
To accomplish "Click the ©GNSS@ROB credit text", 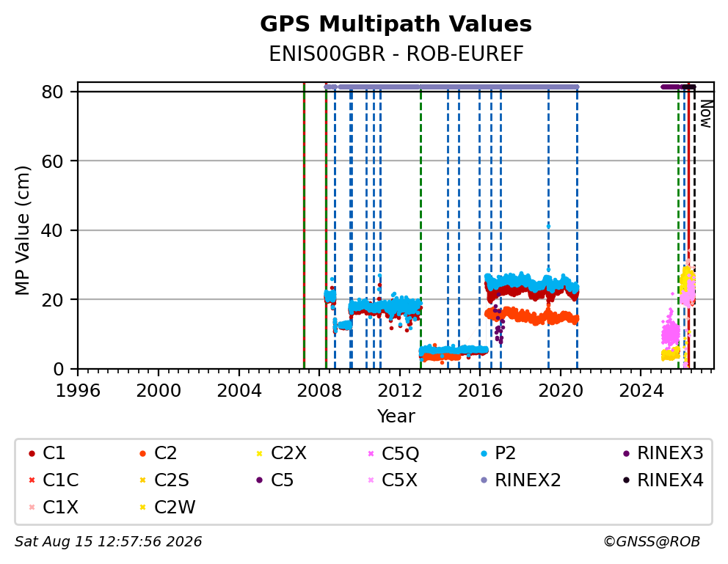I will [652, 542].
